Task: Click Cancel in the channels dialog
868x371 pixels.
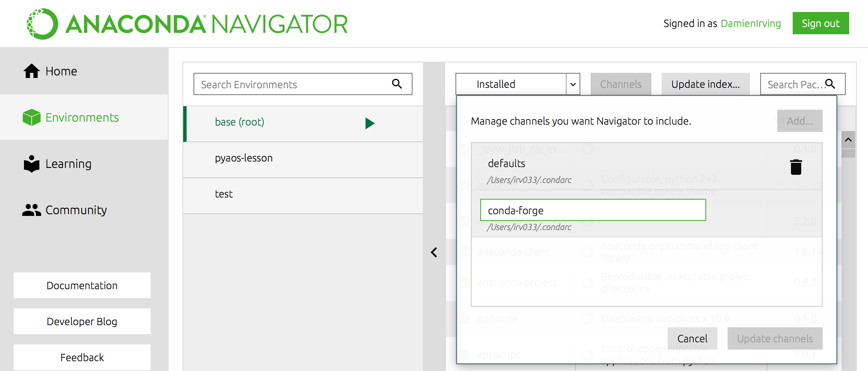Action: (x=692, y=338)
